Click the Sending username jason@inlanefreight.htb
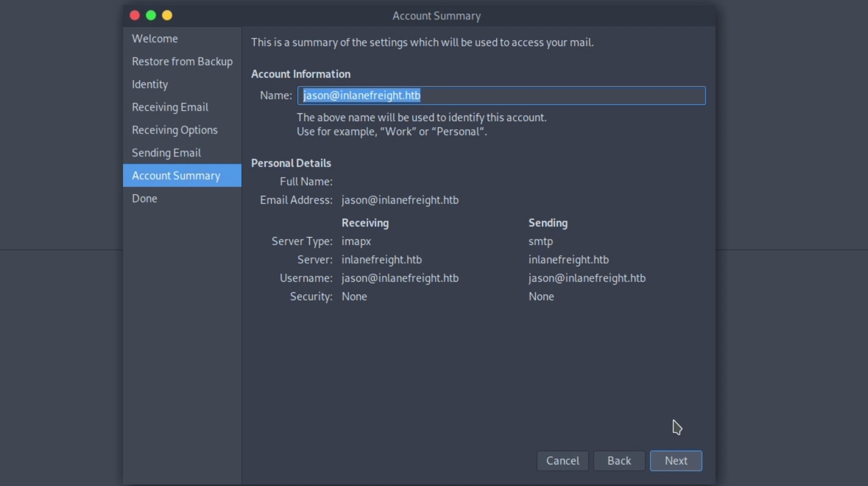Image resolution: width=868 pixels, height=486 pixels. pyautogui.click(x=587, y=278)
